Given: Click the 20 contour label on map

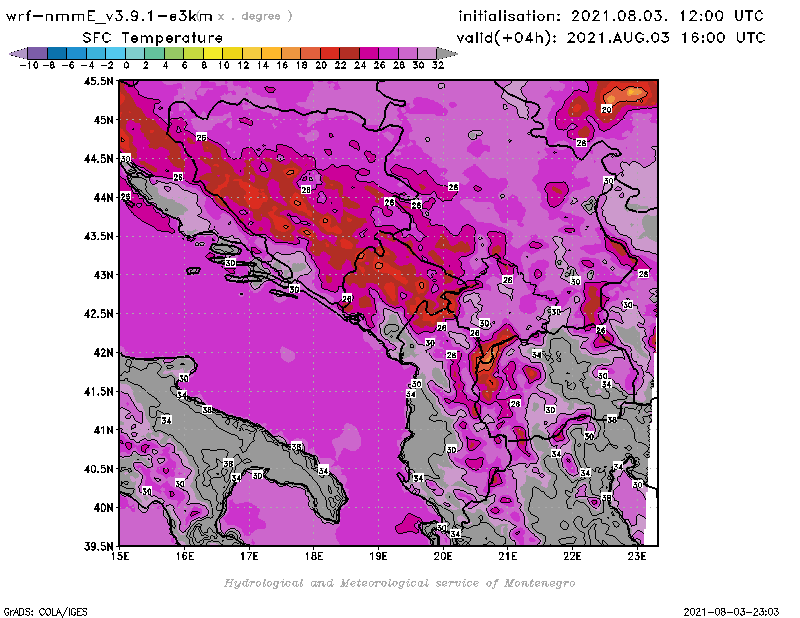Looking at the screenshot, I should pyautogui.click(x=606, y=108).
